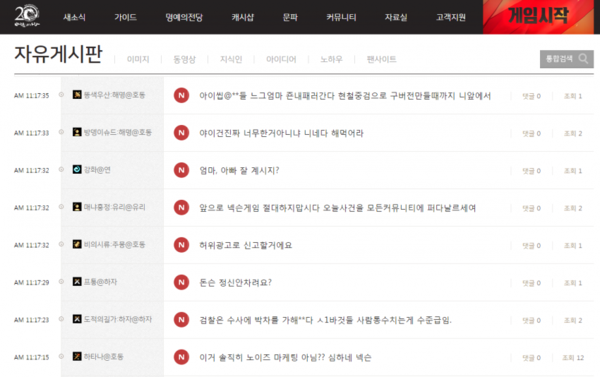Click '조회 12' on the 노이즈 마케팅 post

tap(573, 358)
